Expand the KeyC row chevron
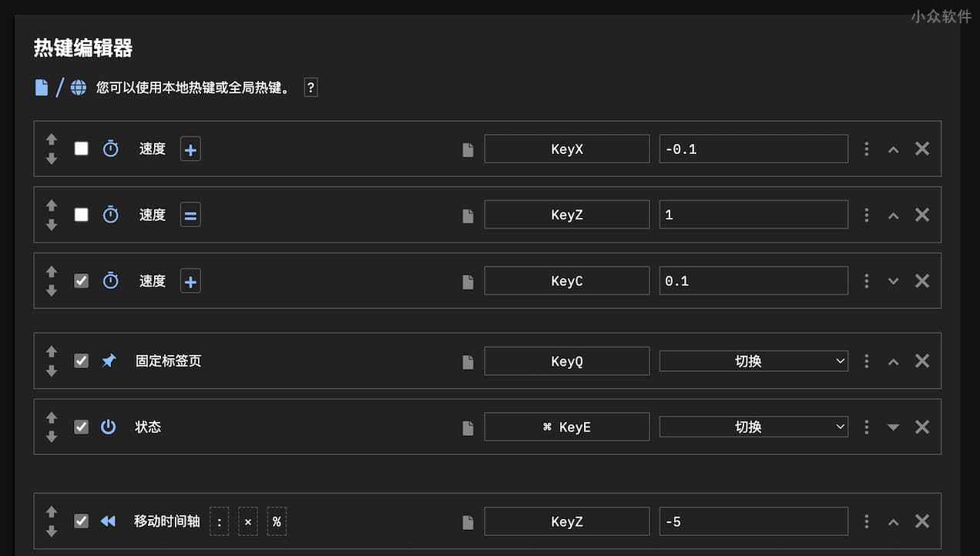 tap(893, 281)
